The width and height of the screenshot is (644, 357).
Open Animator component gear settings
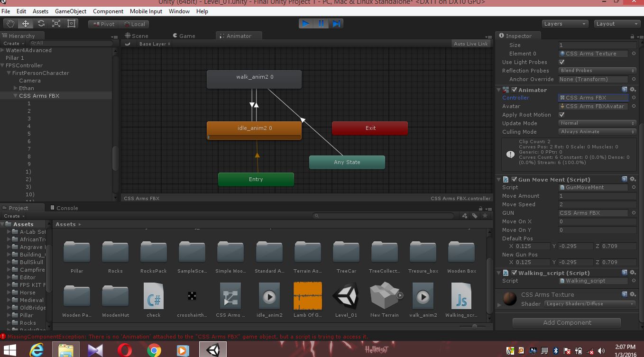633,90
